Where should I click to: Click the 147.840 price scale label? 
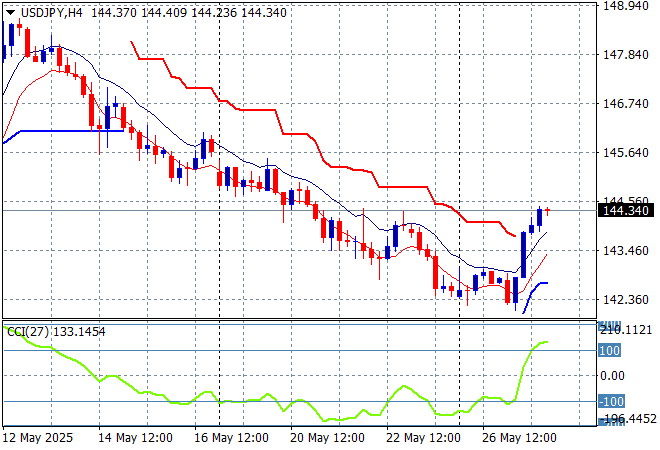624,55
